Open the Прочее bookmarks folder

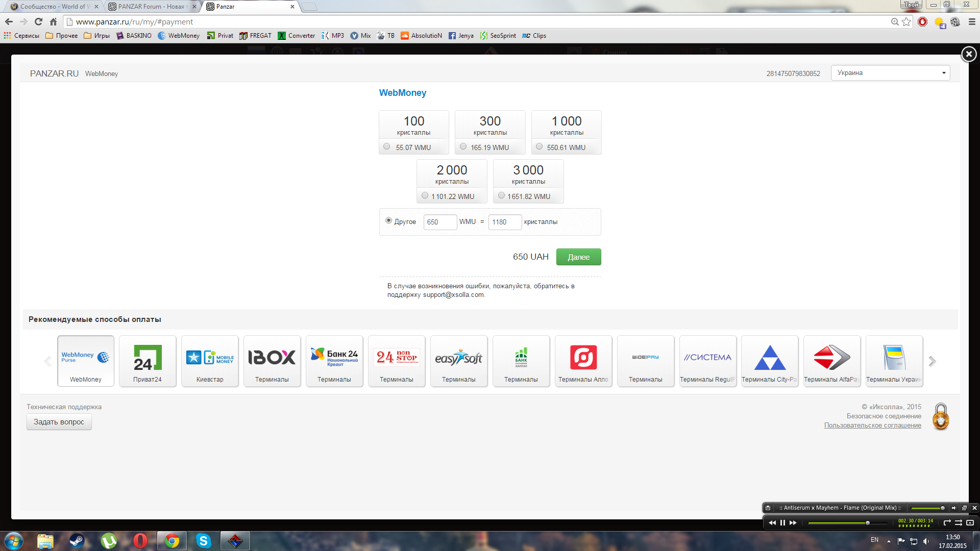(61, 36)
